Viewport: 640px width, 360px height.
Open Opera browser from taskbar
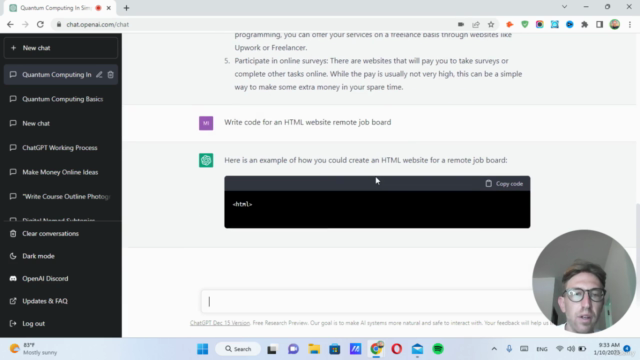coord(397,349)
